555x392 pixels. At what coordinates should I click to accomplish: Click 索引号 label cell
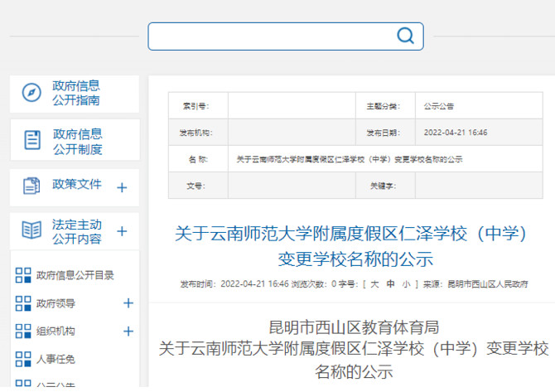pyautogui.click(x=198, y=106)
